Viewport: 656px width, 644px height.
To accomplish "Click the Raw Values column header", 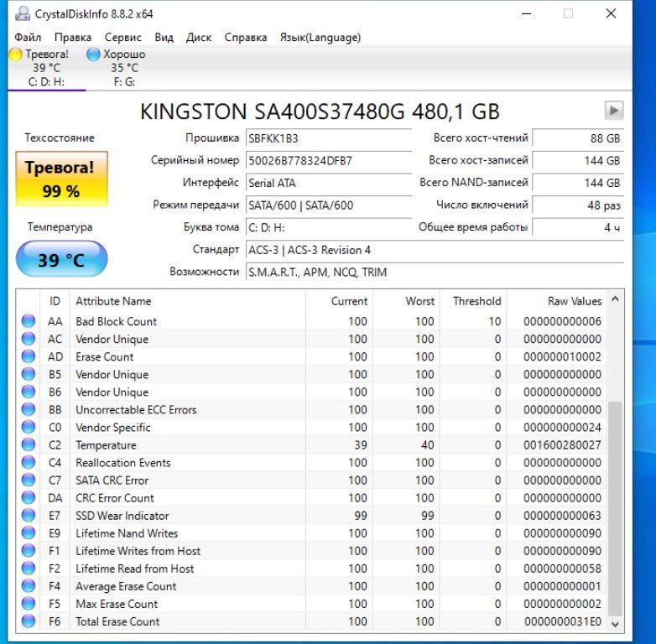I will pyautogui.click(x=556, y=301).
